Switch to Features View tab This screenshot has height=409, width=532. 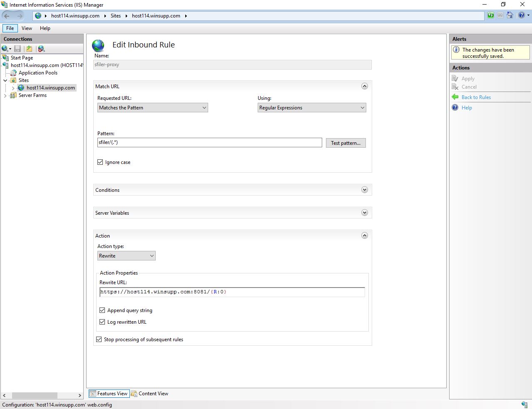(109, 394)
